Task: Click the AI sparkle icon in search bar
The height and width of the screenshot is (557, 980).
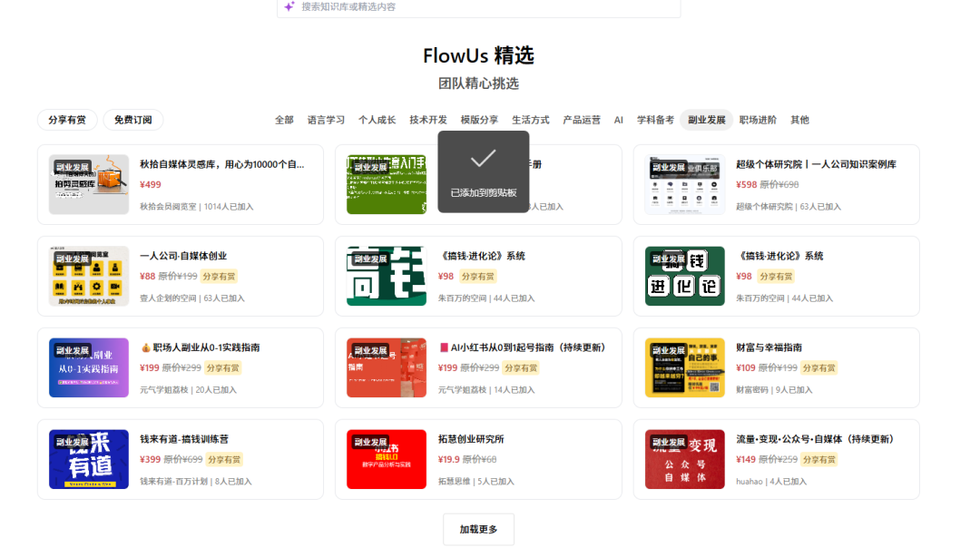Action: click(289, 6)
